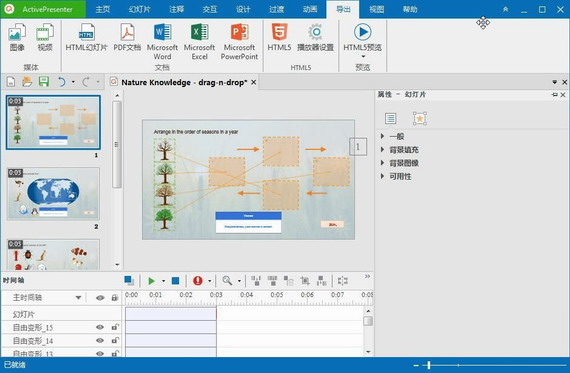Click the blue layered squares timeline icon
Image resolution: width=570 pixels, height=373 pixels.
[x=129, y=280]
